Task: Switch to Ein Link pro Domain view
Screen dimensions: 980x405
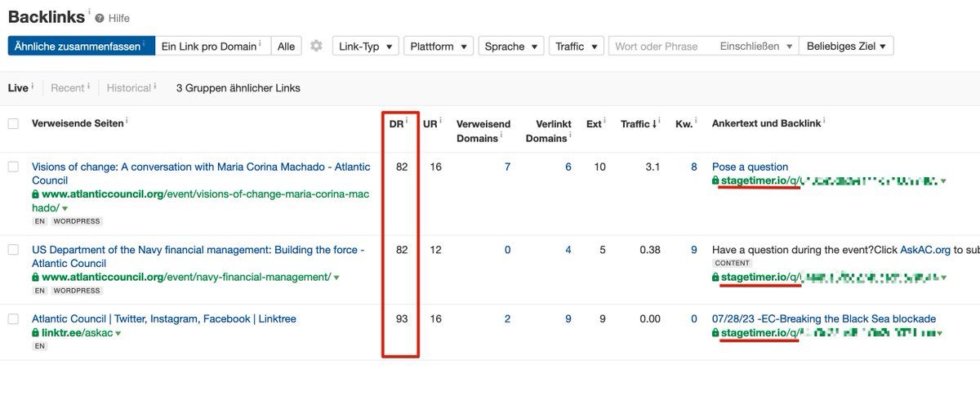Action: [x=211, y=47]
